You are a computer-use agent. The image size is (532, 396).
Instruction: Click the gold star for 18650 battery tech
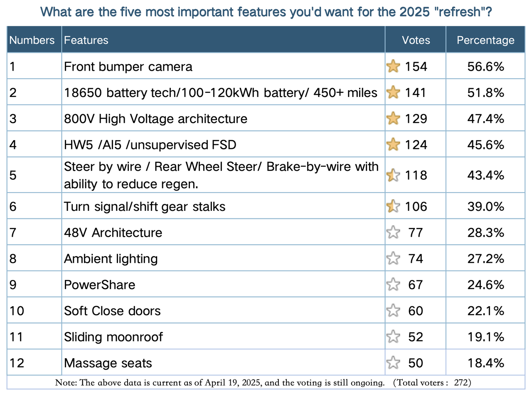pos(393,92)
